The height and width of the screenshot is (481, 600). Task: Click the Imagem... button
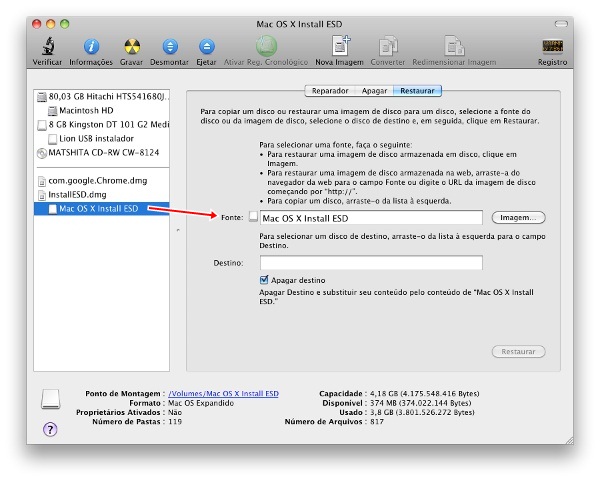click(518, 218)
